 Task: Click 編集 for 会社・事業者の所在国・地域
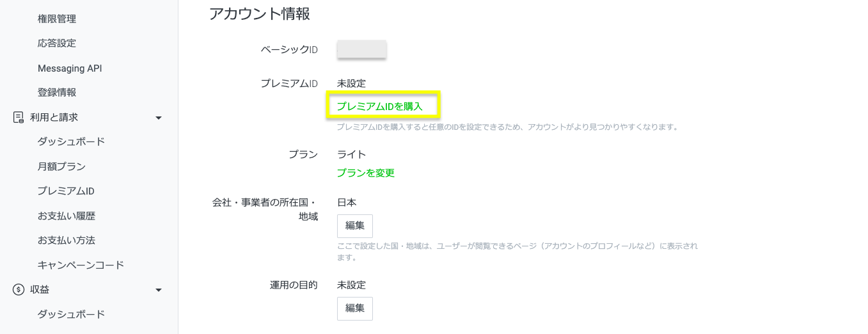[x=355, y=226]
